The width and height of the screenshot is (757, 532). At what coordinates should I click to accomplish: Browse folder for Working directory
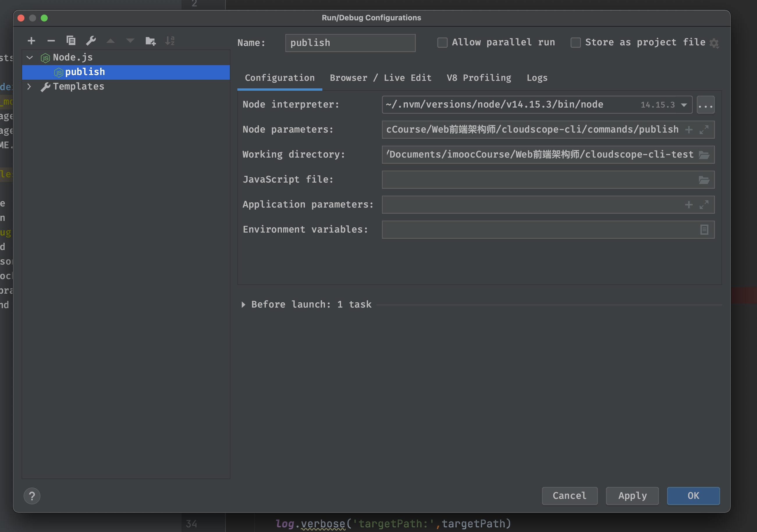(x=704, y=155)
